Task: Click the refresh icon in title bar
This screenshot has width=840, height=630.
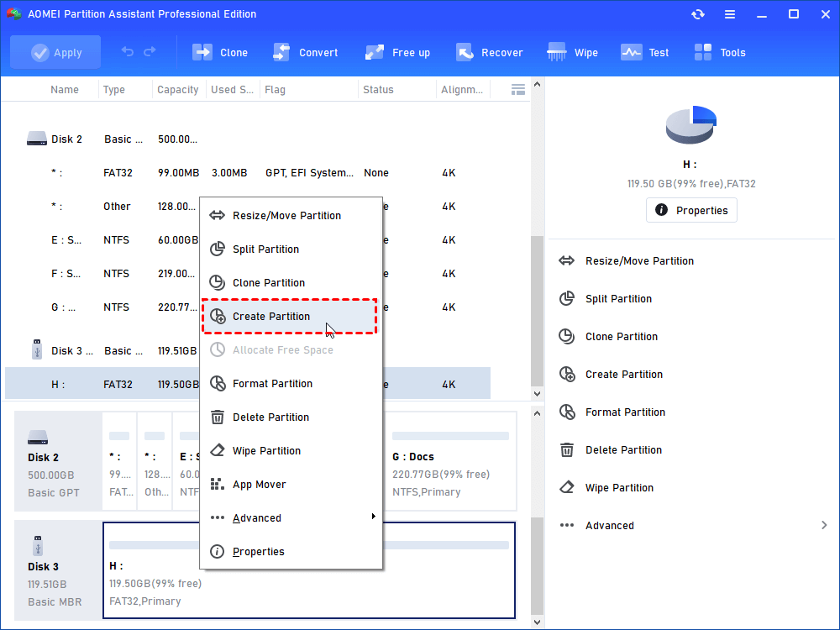Action: [698, 14]
